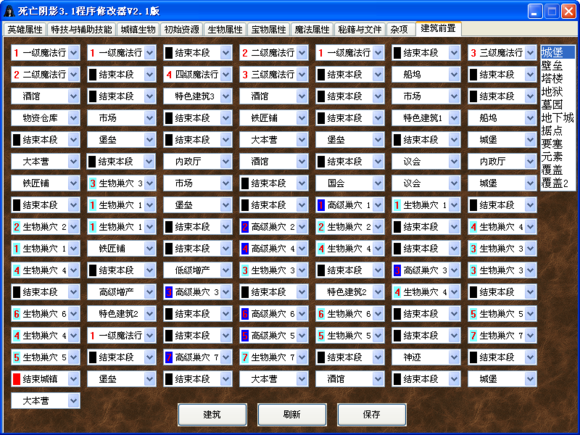Minimize the 死亡阴影 editor window
Image resolution: width=580 pixels, height=435 pixels.
click(x=535, y=11)
